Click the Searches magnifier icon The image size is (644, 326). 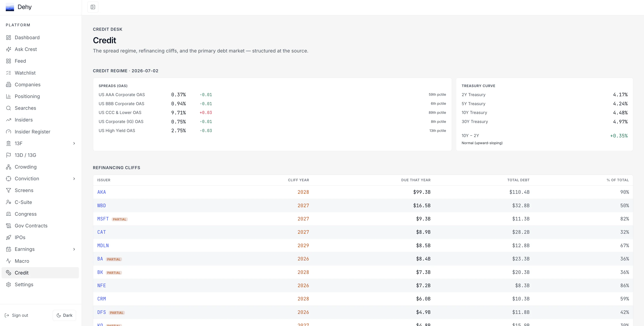pos(8,108)
